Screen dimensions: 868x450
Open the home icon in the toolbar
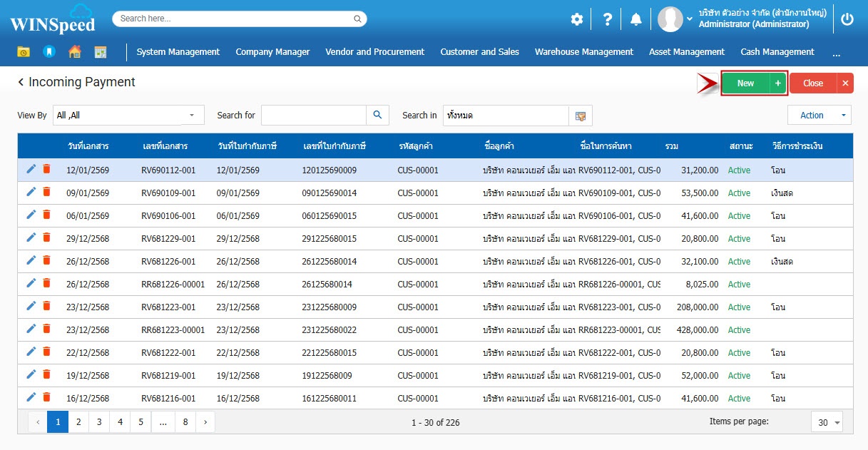[74, 51]
